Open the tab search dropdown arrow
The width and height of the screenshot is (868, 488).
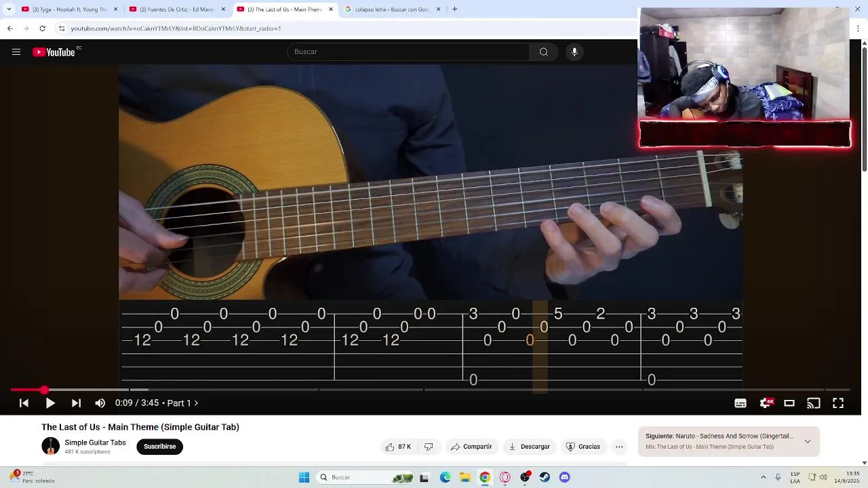(9, 9)
